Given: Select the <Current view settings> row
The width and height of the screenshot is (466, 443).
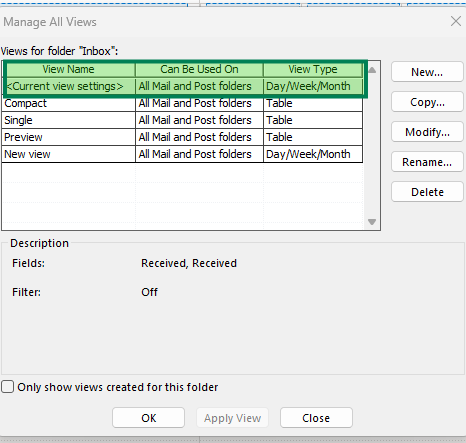Looking at the screenshot, I should 182,86.
